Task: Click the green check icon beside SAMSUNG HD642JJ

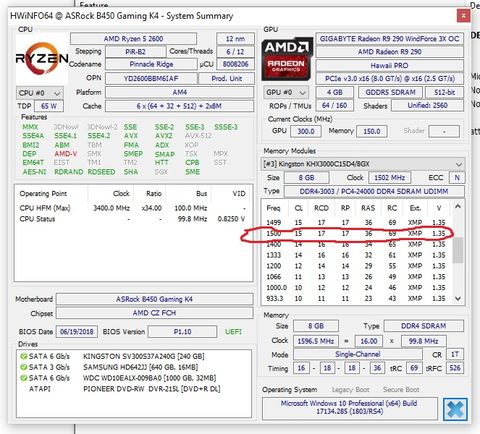Action: pos(23,367)
